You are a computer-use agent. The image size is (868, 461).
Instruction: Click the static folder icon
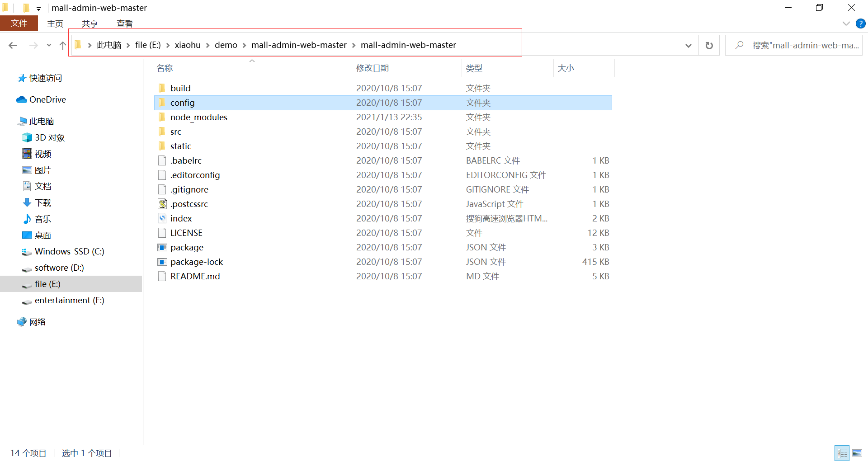162,146
